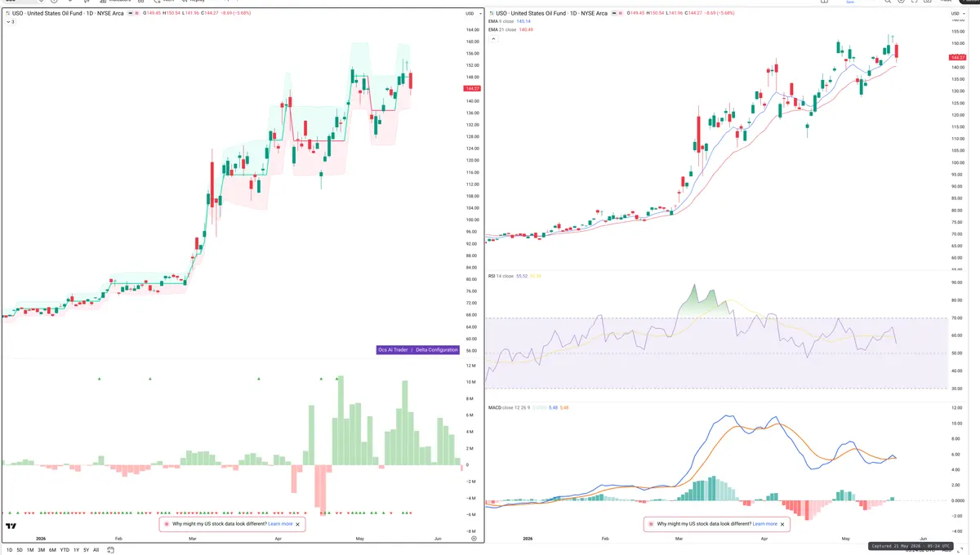This screenshot has height=555, width=980.
Task: Expand the collapsed indicator legend showing 3 on left chart
Action: 11,22
